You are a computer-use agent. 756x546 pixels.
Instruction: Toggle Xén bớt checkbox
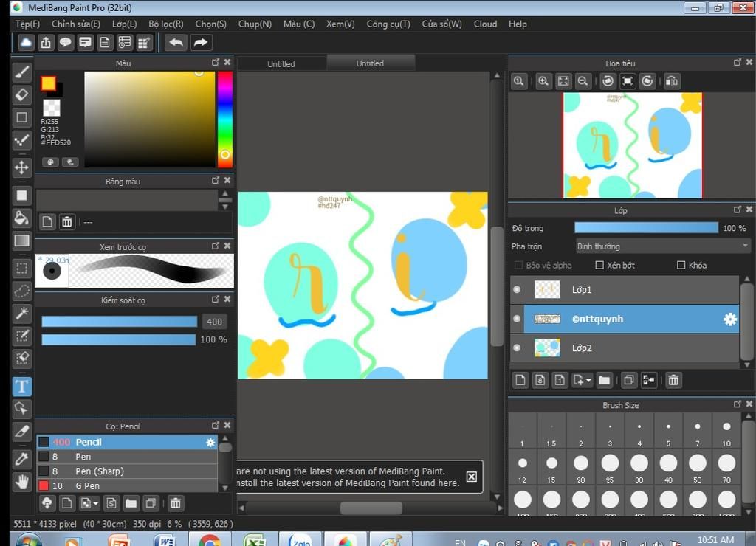pyautogui.click(x=599, y=265)
